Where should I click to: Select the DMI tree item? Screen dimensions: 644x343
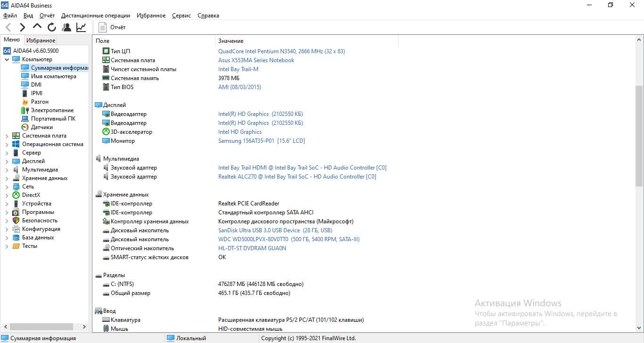click(36, 85)
